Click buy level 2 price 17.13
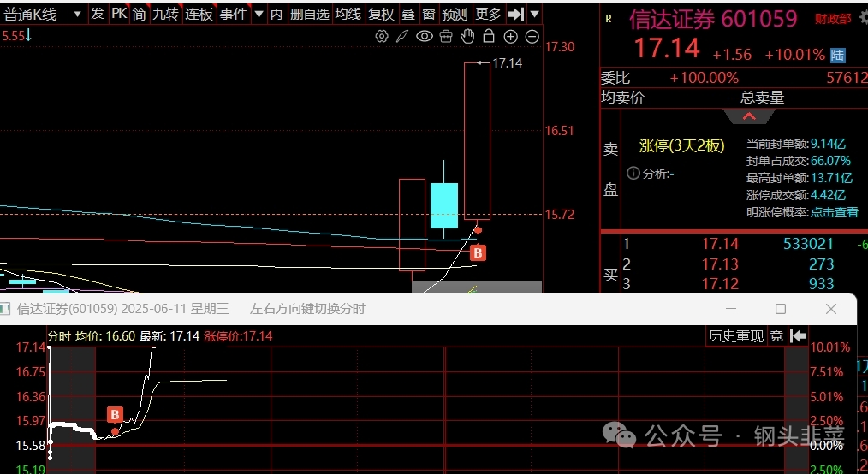 pos(720,264)
